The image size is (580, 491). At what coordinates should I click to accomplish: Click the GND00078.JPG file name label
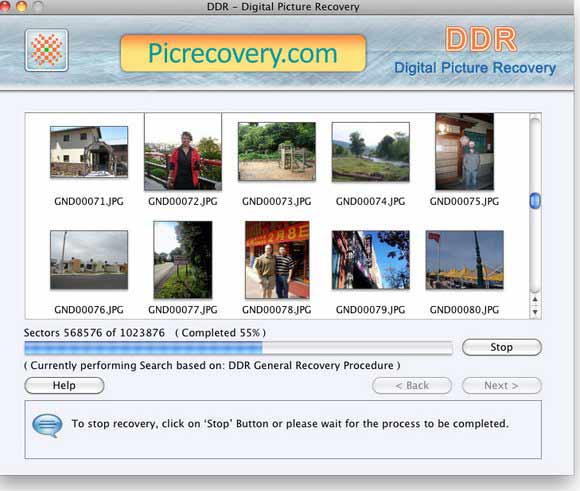point(277,310)
